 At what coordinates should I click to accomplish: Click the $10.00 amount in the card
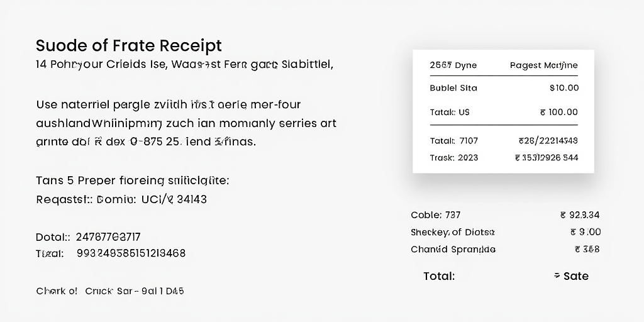click(x=564, y=88)
